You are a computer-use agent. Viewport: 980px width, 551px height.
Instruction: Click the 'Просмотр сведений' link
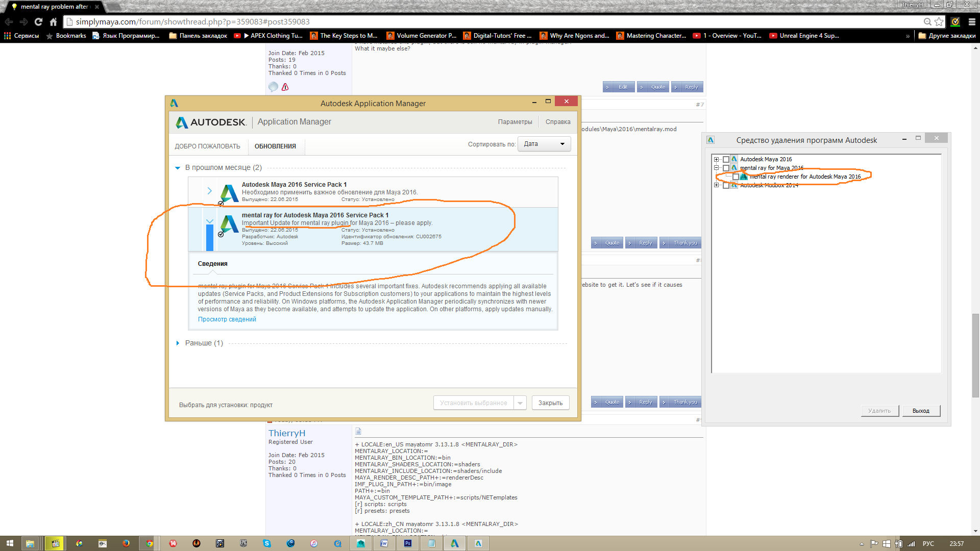coord(227,319)
